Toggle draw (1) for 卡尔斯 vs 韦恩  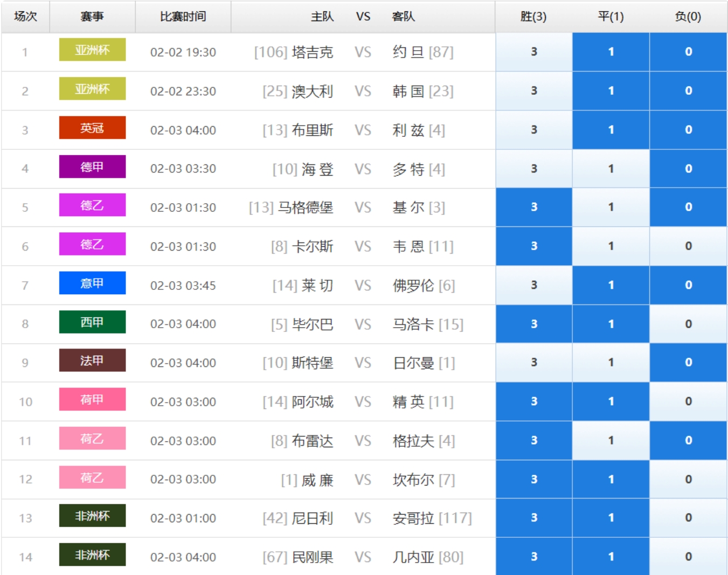pyautogui.click(x=611, y=246)
